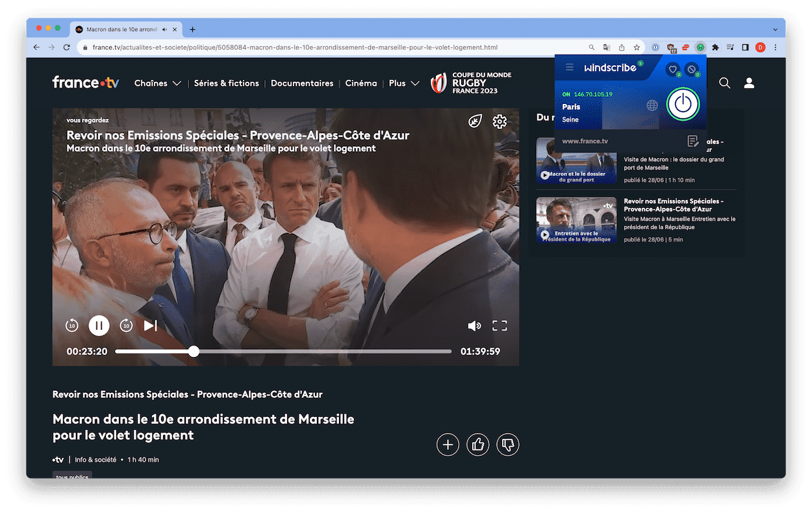Viewport: 812px width, 513px height.
Task: Open the Windscribe blocker options
Action: [x=692, y=69]
